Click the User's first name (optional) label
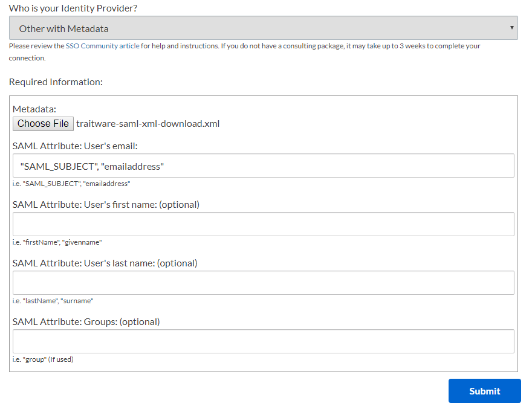This screenshot has height=415, width=532. 106,205
